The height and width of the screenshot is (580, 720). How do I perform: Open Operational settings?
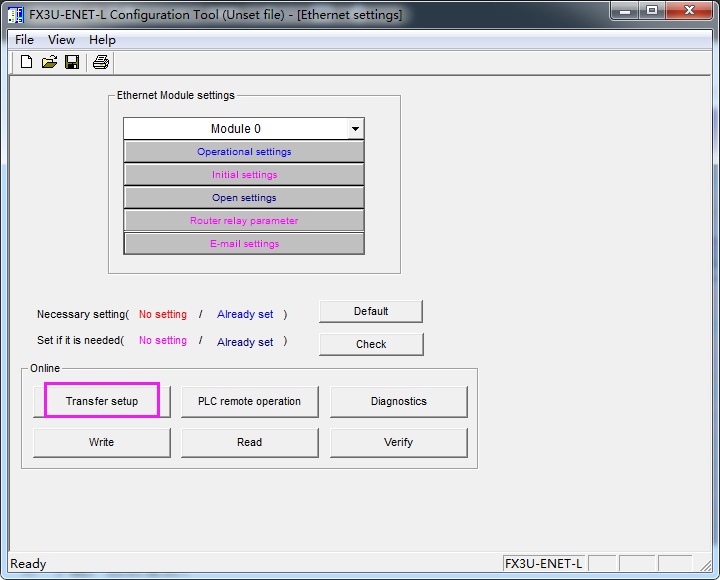[244, 152]
